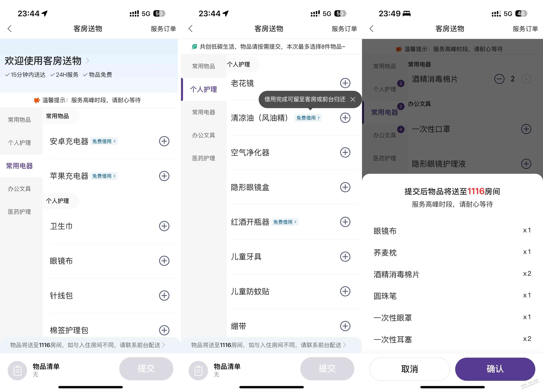The image size is (543, 392).
Task: Open the 物品清单 cart icon, left screen
Action: click(17, 371)
